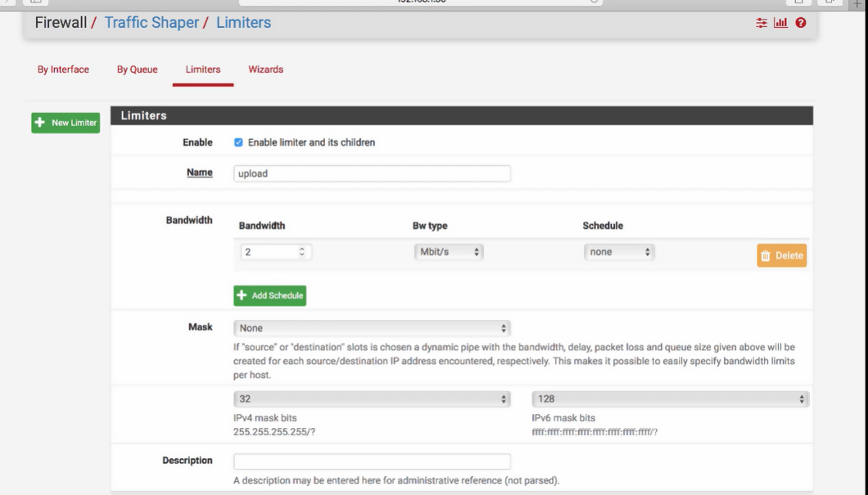This screenshot has height=495, width=868.
Task: Open the Mask dropdown set to None
Action: click(372, 327)
